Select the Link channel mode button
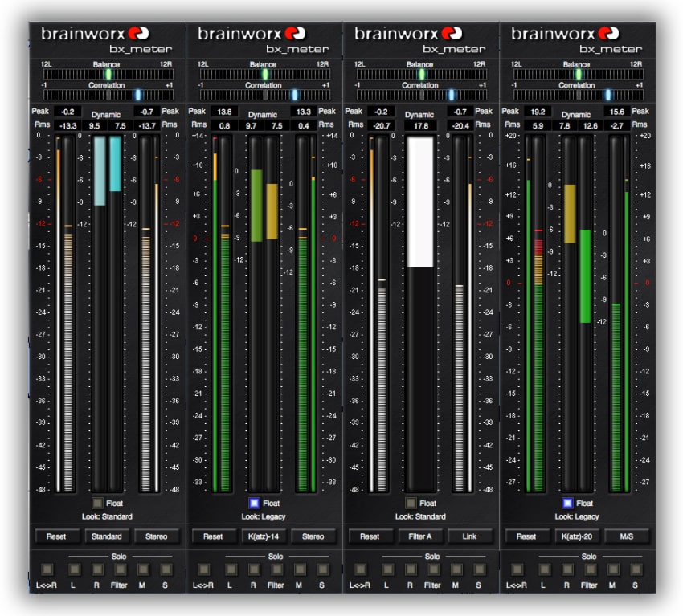This screenshot has width=683, height=616. click(470, 536)
